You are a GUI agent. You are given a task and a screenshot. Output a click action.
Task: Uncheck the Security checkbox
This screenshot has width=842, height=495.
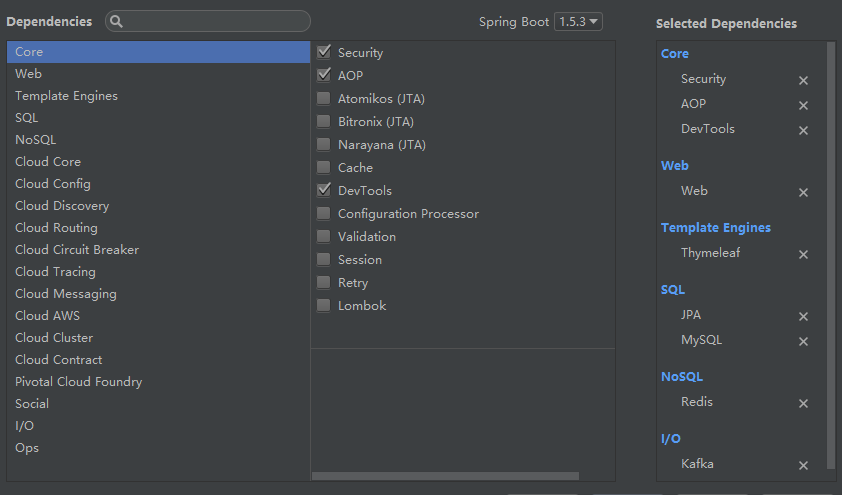coord(324,52)
